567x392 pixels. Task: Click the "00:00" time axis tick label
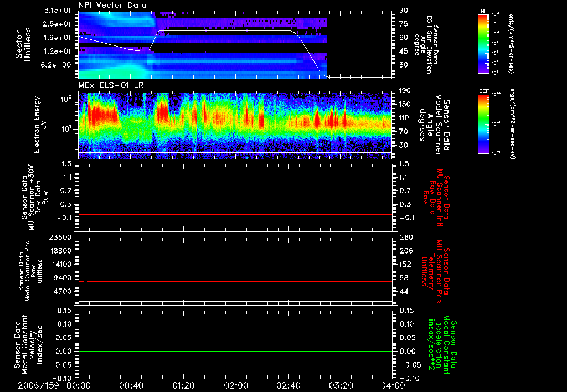(79, 385)
